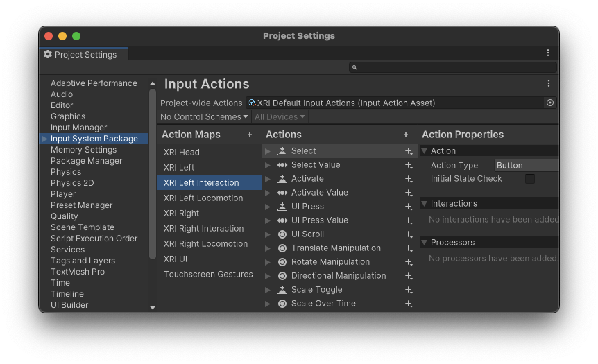Collapse the Processors section foldout

(x=425, y=243)
